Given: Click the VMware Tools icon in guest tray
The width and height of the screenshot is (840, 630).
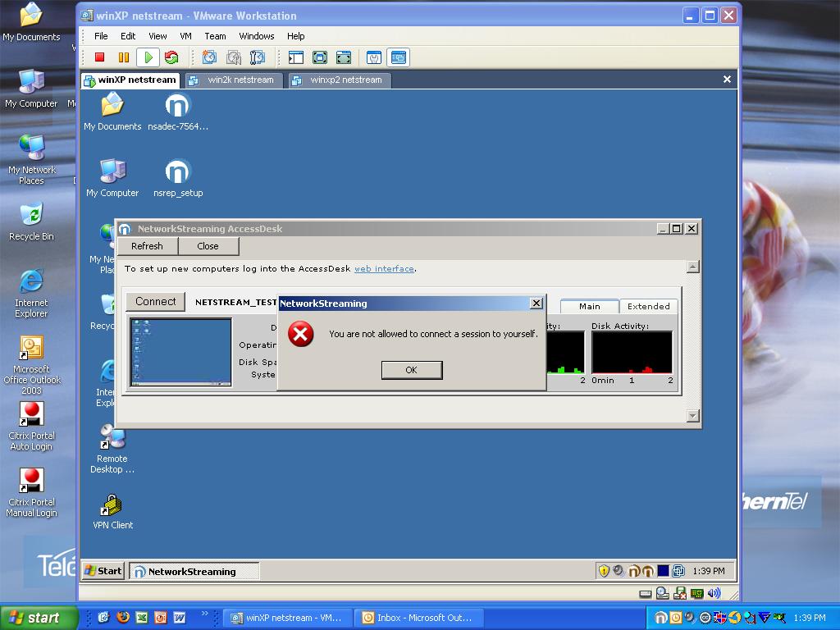Looking at the screenshot, I should [678, 571].
